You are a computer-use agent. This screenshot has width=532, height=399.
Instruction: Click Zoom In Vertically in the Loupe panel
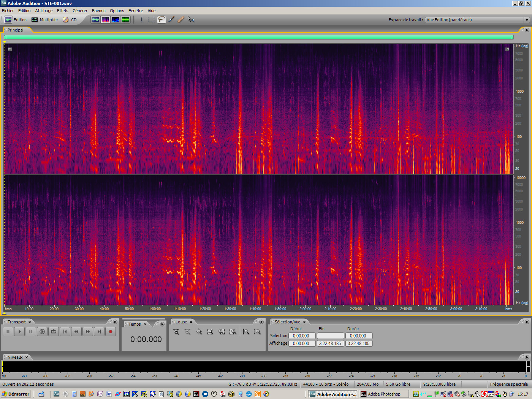click(x=246, y=332)
